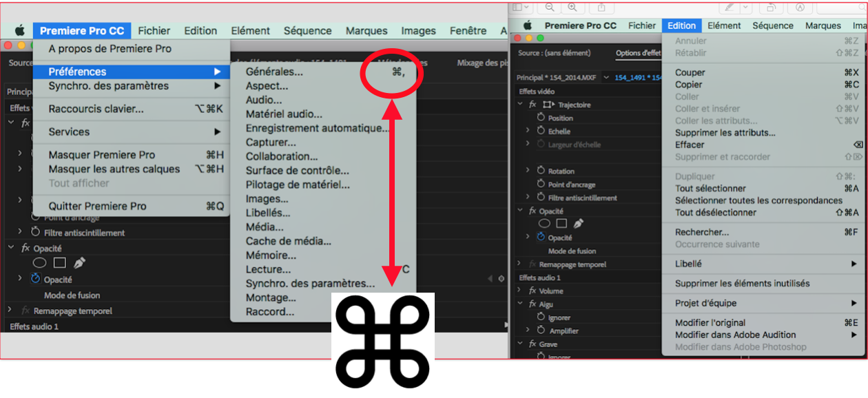Open Apple menu in the left screenshot
Screen dimensions: 868x398
coord(20,30)
